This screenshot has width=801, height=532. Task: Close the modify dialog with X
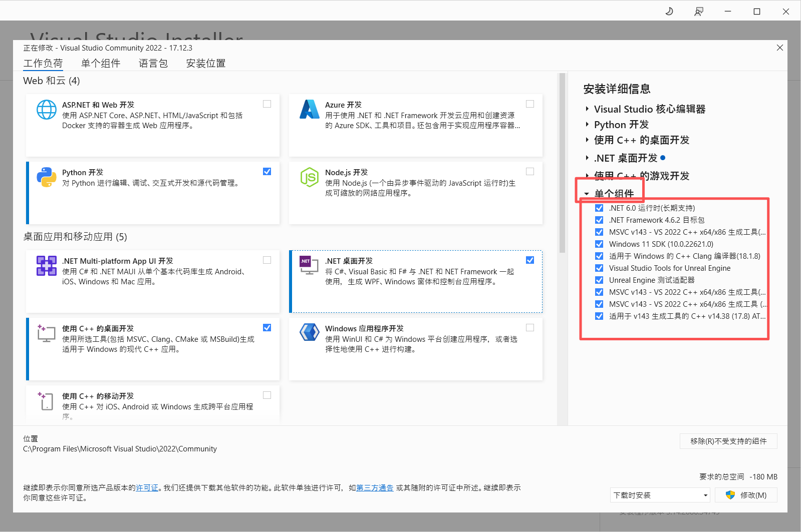(780, 48)
